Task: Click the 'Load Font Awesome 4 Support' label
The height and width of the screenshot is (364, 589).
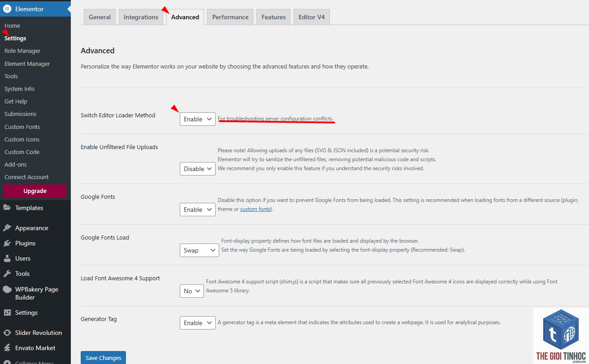Action: click(x=120, y=278)
